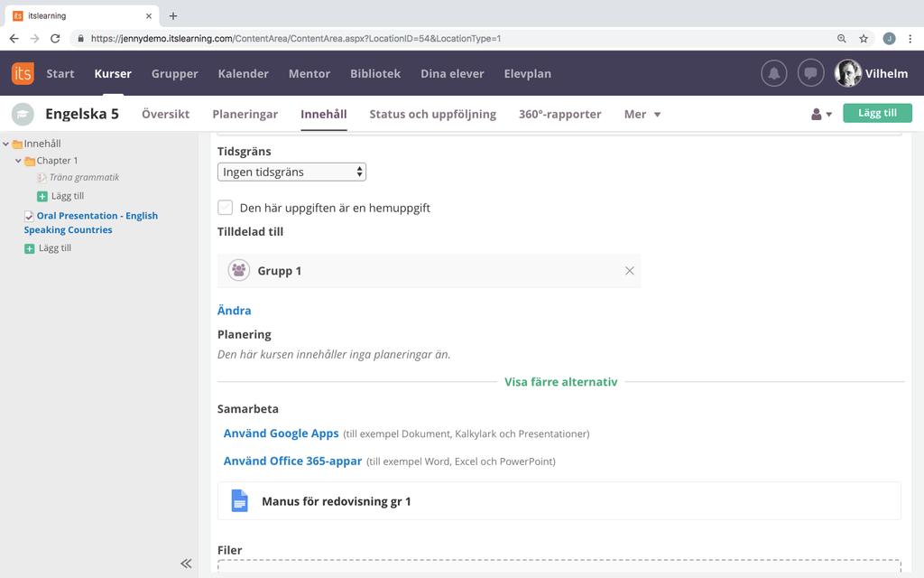Click the Innehåll folder icon

tap(18, 144)
